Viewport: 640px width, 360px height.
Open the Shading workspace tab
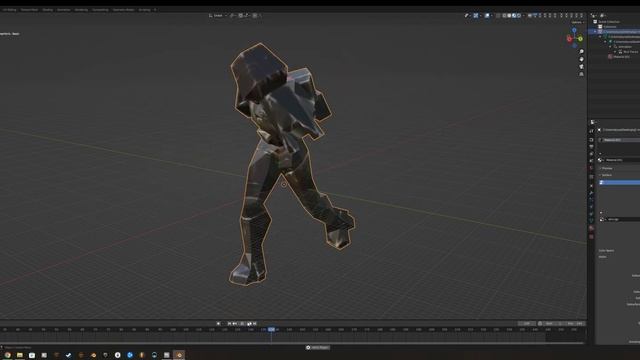(x=47, y=10)
